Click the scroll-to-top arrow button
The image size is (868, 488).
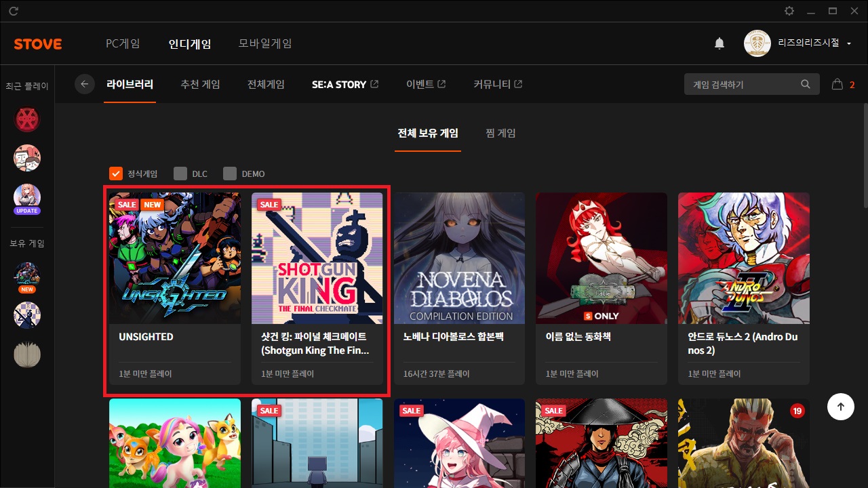tap(841, 407)
